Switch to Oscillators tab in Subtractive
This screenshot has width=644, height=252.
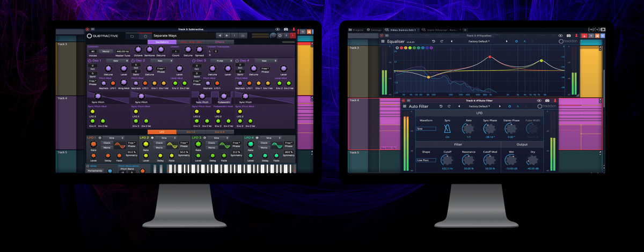(x=162, y=42)
